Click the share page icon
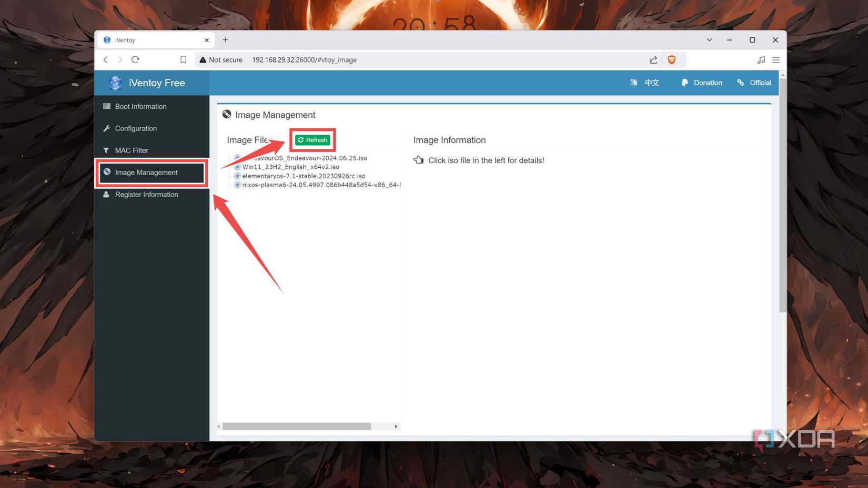Viewport: 868px width, 488px height. (653, 60)
